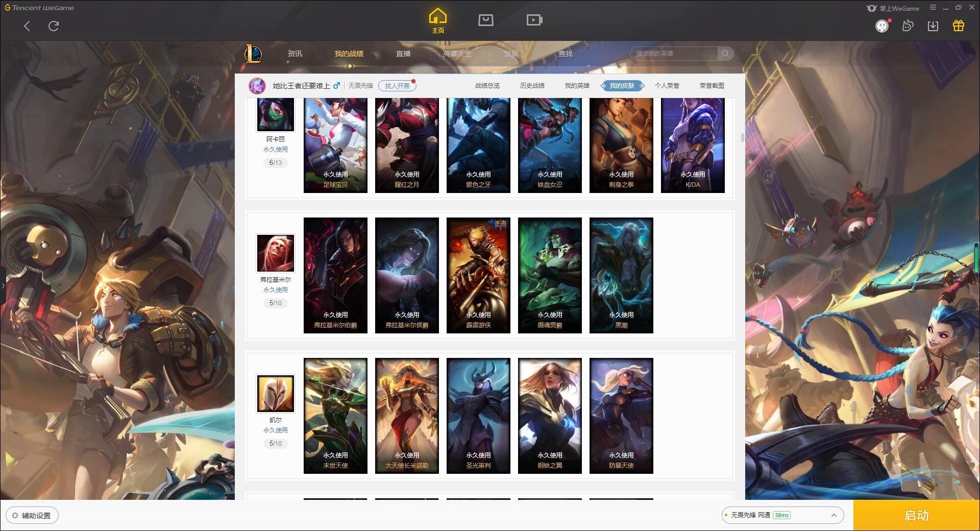Click the 搜索我的英雄 search field

click(x=674, y=54)
